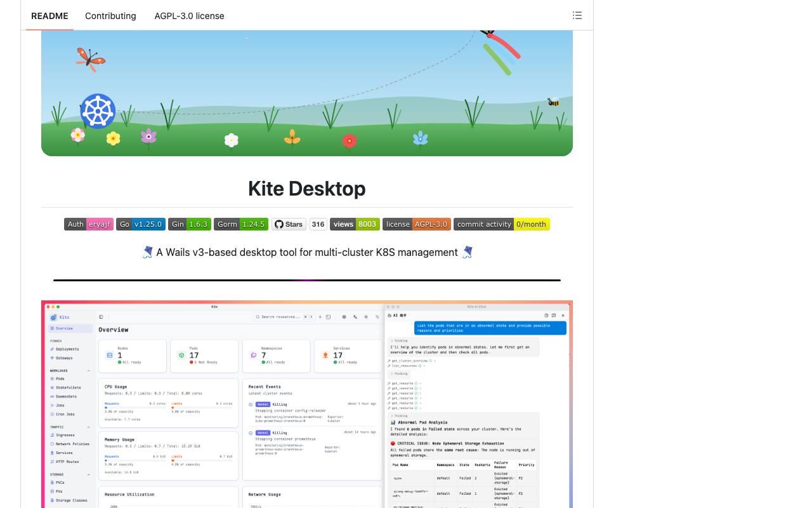Viewport: 812px width, 508px height.
Task: Select the AGPL-3.0 license tab
Action: coord(189,16)
